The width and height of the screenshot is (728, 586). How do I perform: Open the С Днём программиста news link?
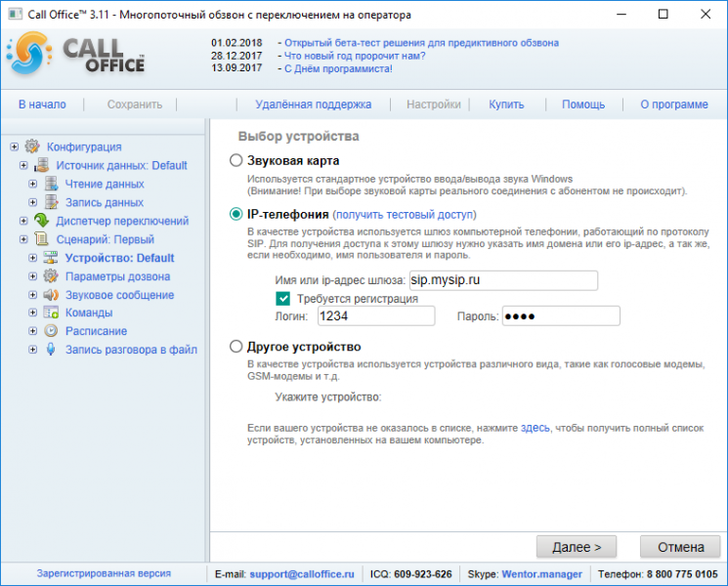point(338,68)
